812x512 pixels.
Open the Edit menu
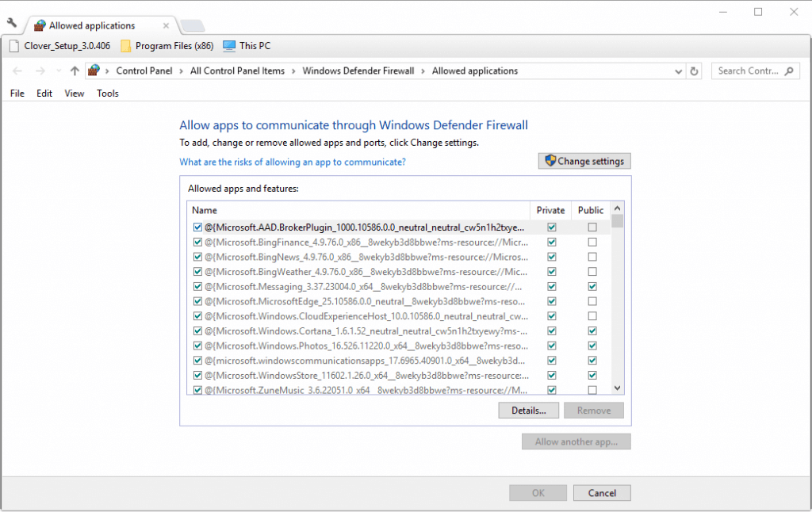pos(44,94)
